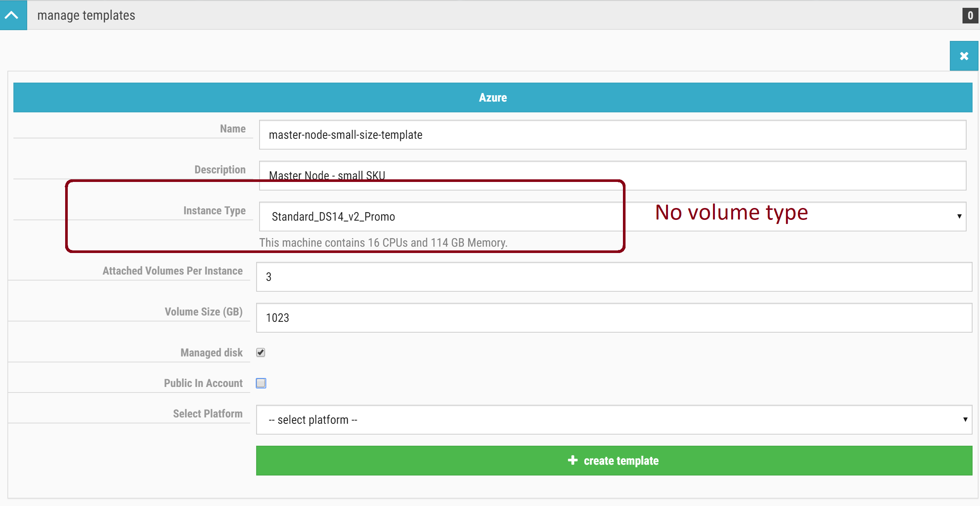
Task: Click the Public In Account label
Action: pyautogui.click(x=203, y=383)
